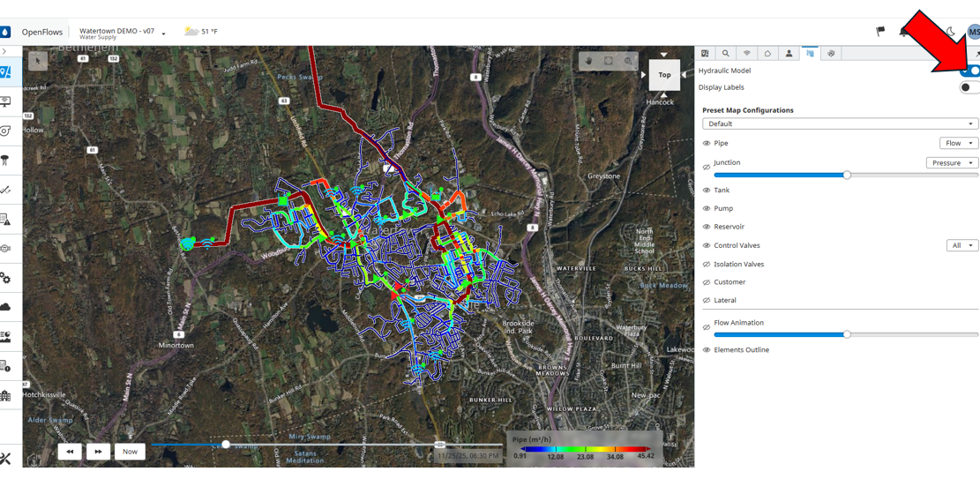This screenshot has height=479, width=980.
Task: Open the map view sidebar icon
Action: click(5, 71)
